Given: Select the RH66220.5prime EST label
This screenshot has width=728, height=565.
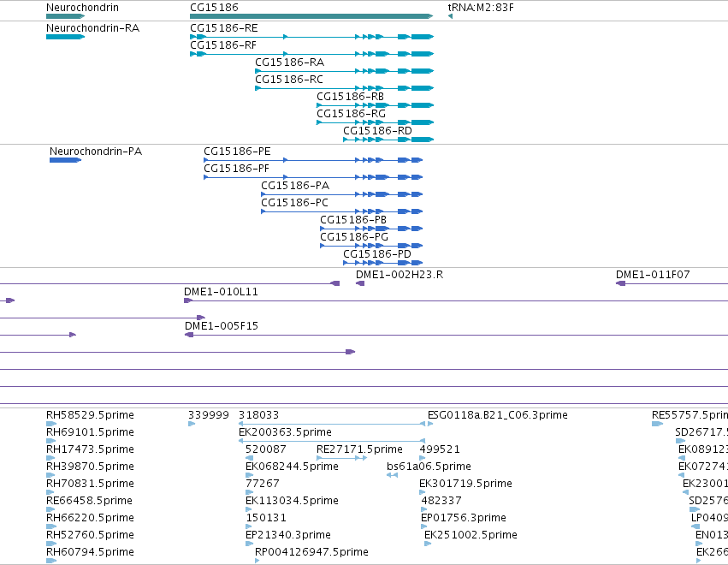Looking at the screenshot, I should [90, 518].
